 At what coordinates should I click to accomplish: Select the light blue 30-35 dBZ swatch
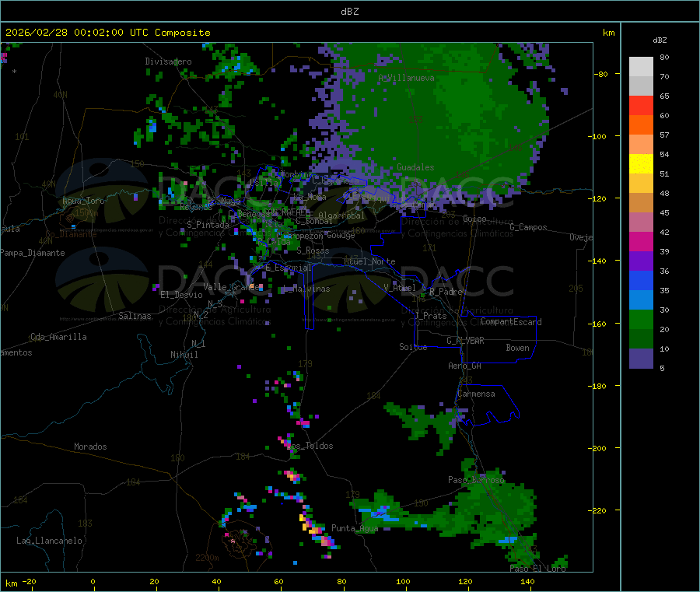pyautogui.click(x=641, y=300)
